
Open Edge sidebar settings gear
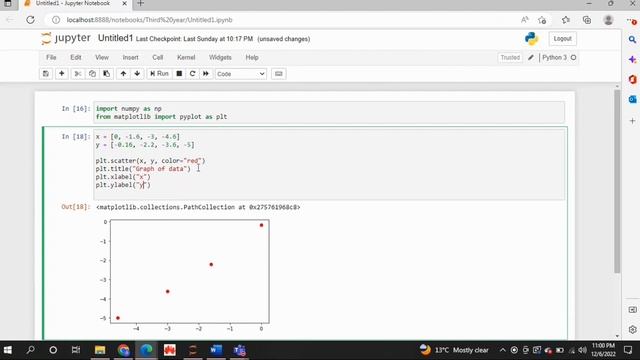pos(632,329)
